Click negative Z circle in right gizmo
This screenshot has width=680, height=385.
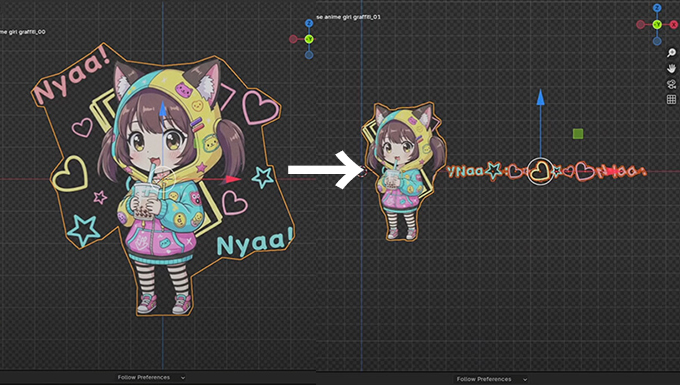click(657, 41)
